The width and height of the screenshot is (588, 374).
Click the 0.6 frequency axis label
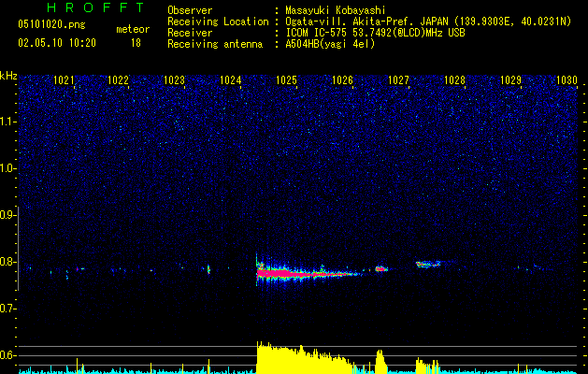pyautogui.click(x=7, y=355)
